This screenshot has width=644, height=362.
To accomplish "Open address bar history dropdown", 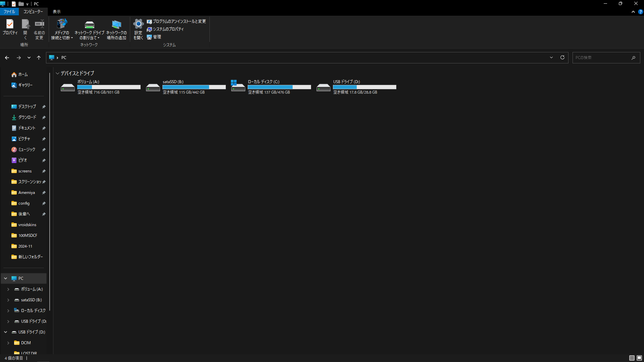I will coord(551,58).
